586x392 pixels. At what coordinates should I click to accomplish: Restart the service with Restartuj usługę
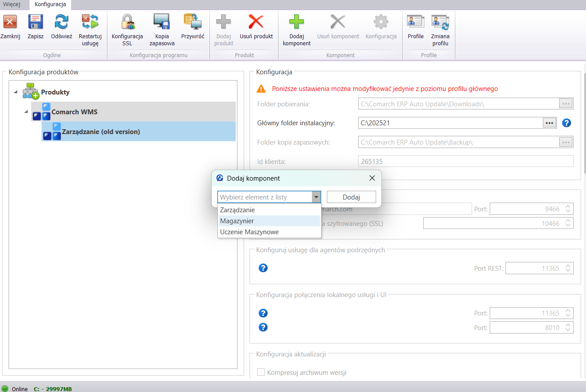(90, 22)
